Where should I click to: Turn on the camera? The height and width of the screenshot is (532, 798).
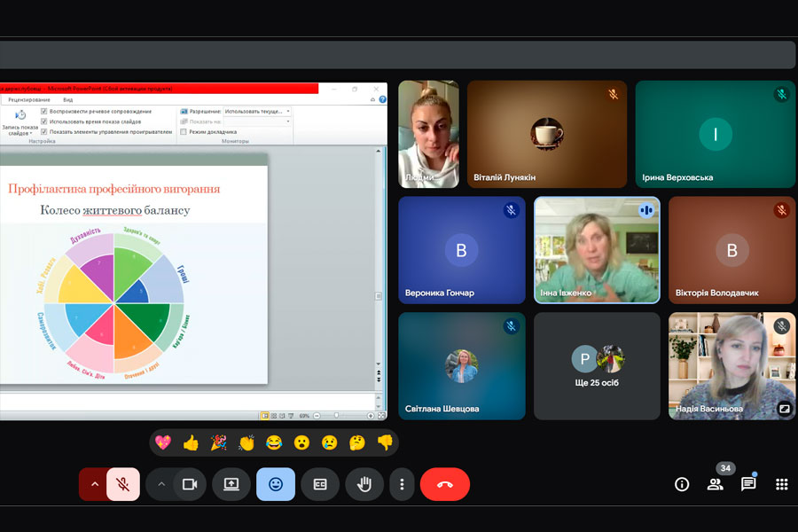[x=190, y=484]
